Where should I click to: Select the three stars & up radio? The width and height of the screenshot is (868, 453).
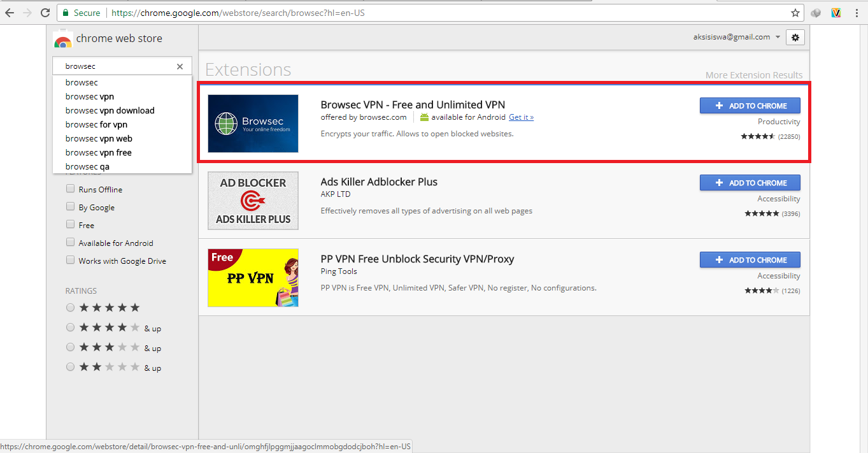click(x=70, y=347)
